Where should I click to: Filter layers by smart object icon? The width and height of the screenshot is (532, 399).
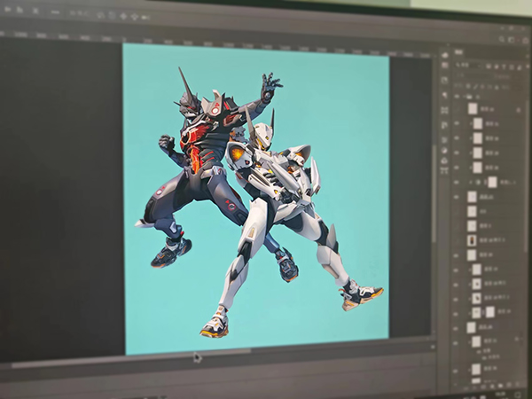pos(519,68)
